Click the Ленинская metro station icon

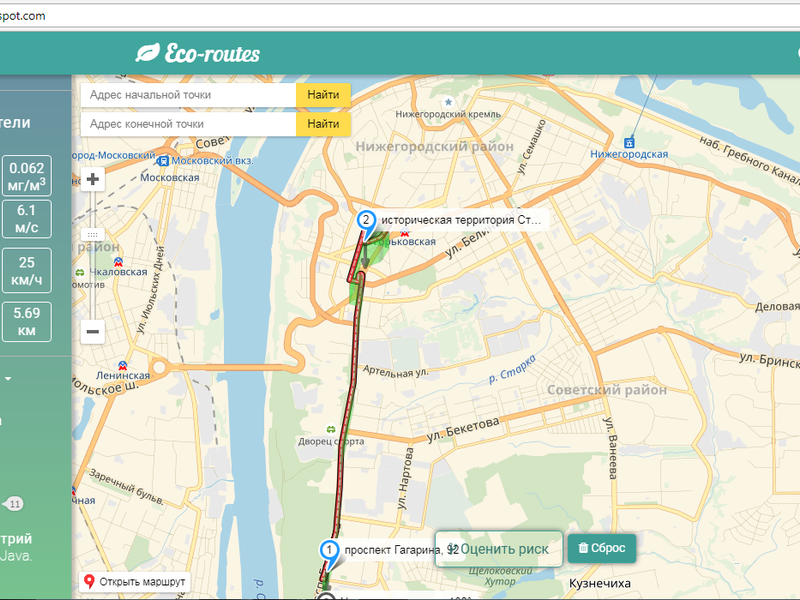[120, 363]
